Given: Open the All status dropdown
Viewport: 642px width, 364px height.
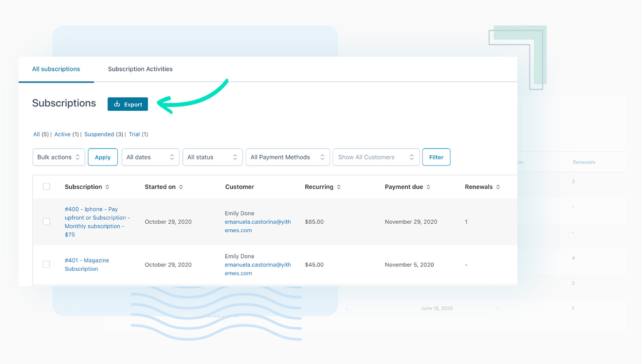Looking at the screenshot, I should tap(212, 157).
